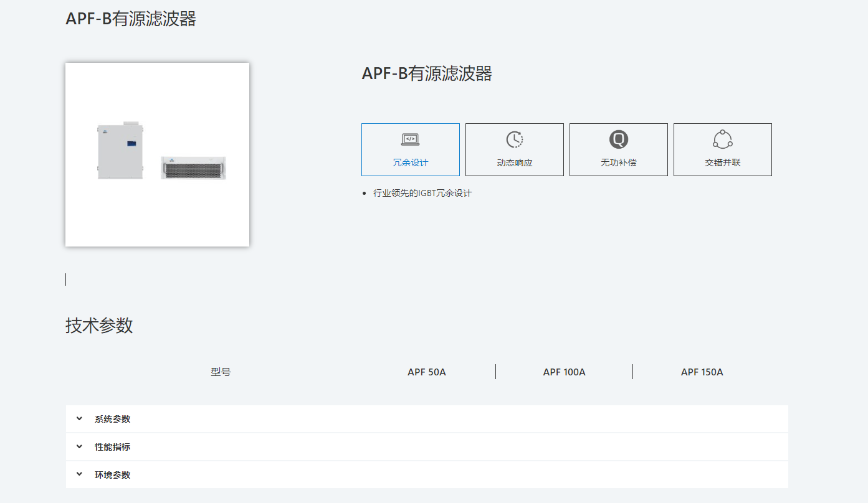Click the chevron icon beside 性能指标
868x503 pixels.
coord(79,446)
